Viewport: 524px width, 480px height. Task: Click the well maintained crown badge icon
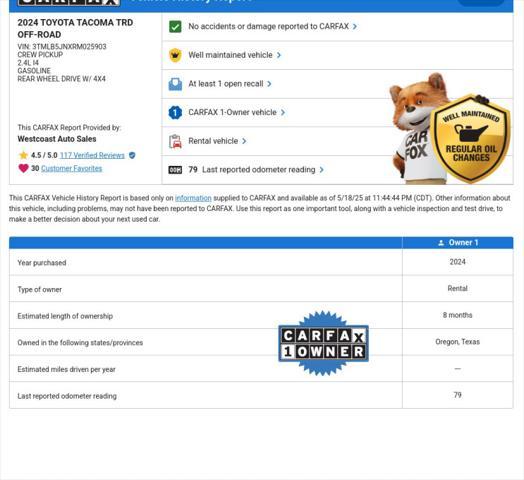click(x=175, y=55)
